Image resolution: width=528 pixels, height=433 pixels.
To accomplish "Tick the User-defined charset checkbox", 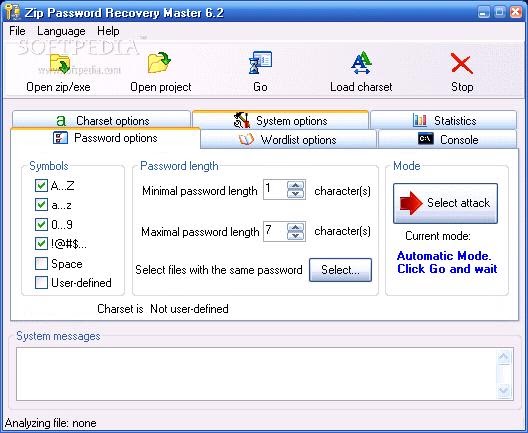I will point(41,283).
